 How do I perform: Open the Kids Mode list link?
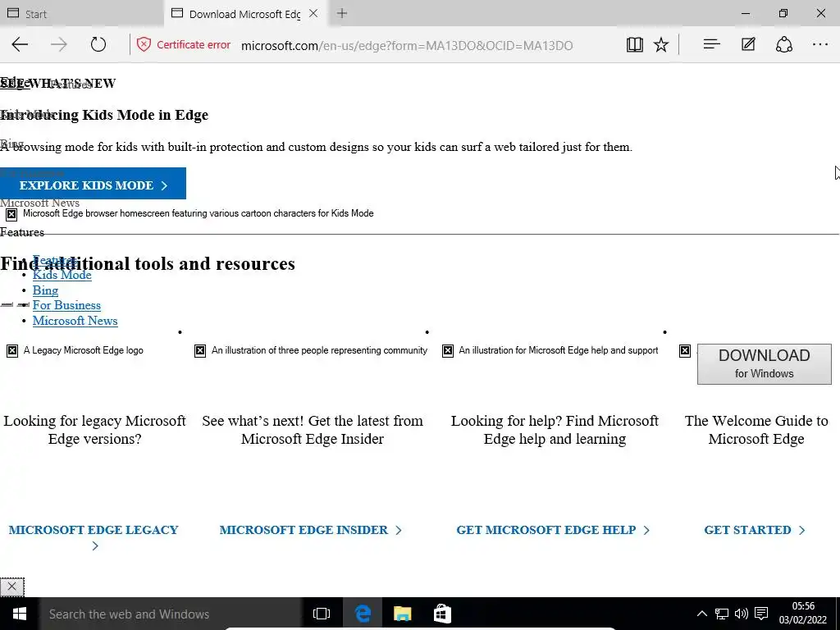[x=62, y=275]
